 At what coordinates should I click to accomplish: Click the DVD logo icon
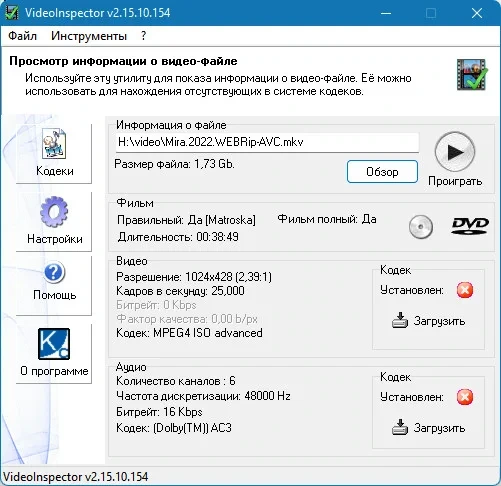point(470,226)
